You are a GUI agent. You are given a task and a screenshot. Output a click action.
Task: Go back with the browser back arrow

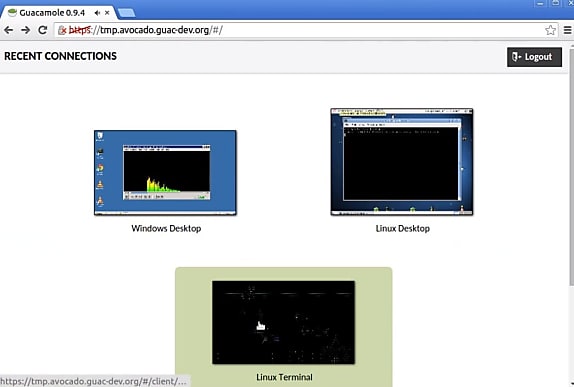(8, 30)
